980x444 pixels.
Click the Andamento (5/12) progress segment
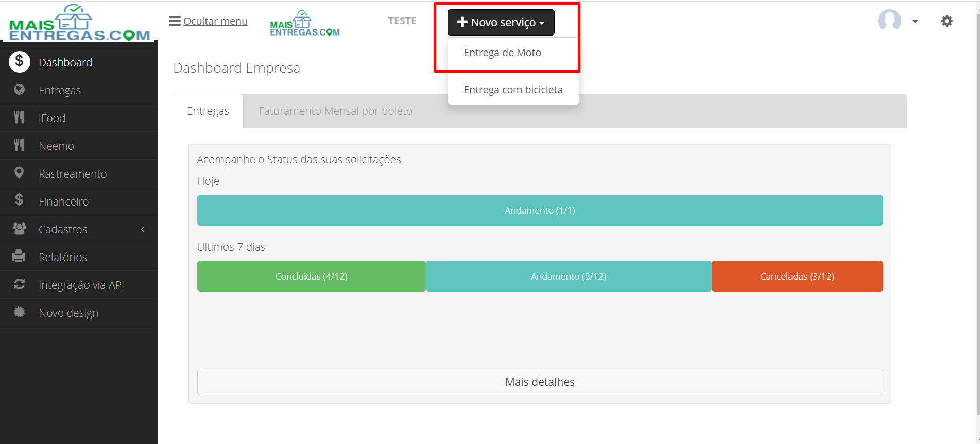569,276
